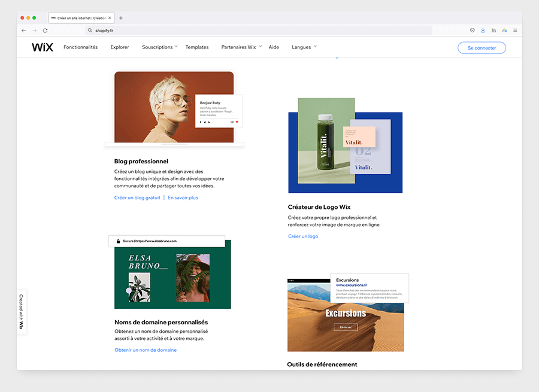Click the Created with Wix side badge
The height and width of the screenshot is (392, 539).
(22, 312)
